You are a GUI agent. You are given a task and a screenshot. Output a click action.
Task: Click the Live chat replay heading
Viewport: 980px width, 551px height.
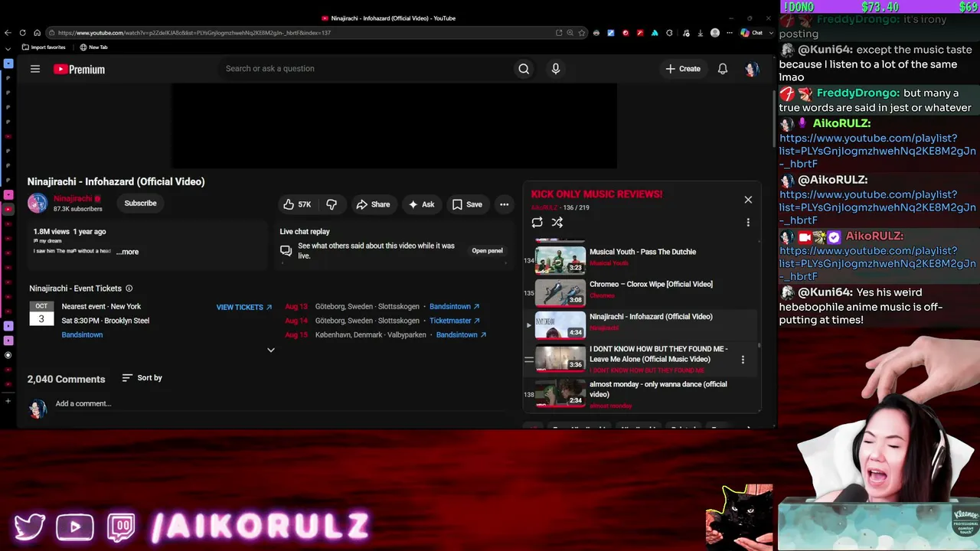(305, 232)
